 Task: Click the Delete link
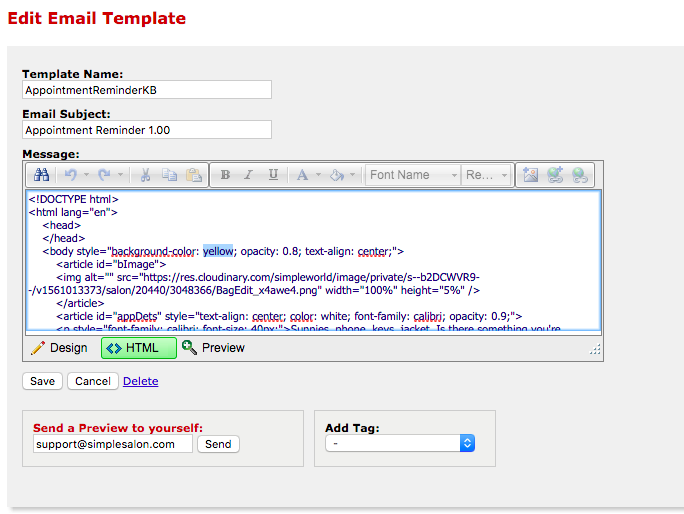point(140,381)
